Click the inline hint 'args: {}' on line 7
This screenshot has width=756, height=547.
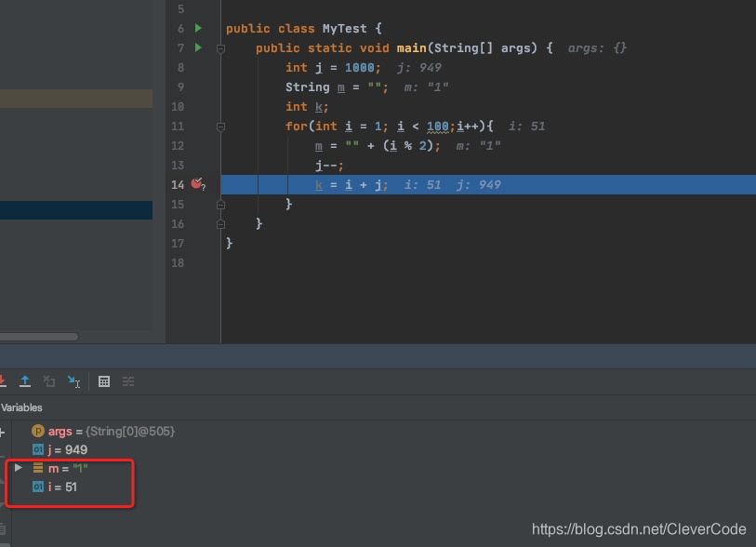point(597,48)
